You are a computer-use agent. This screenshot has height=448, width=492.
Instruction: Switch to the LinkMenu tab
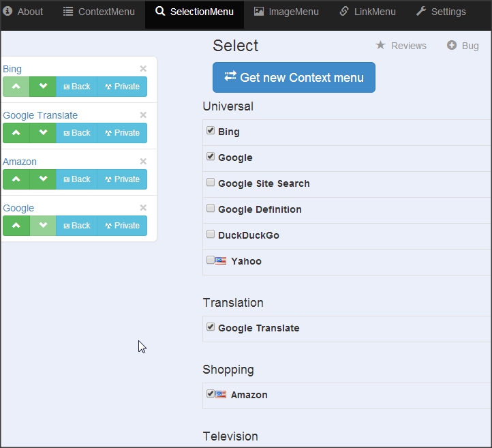point(367,12)
